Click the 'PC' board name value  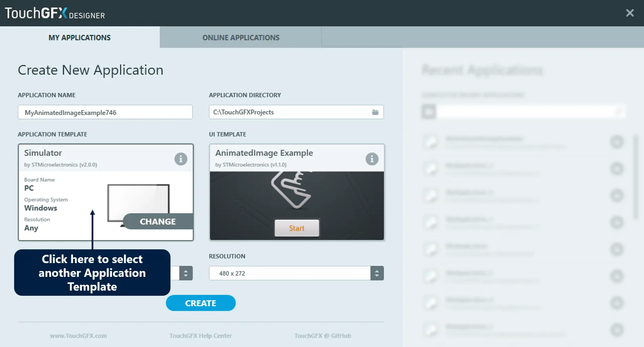29,188
